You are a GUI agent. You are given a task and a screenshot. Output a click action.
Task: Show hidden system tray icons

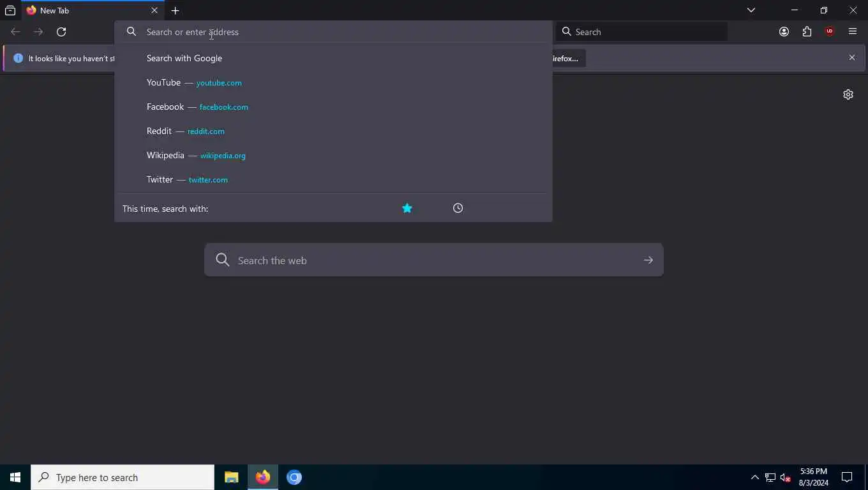(754, 477)
